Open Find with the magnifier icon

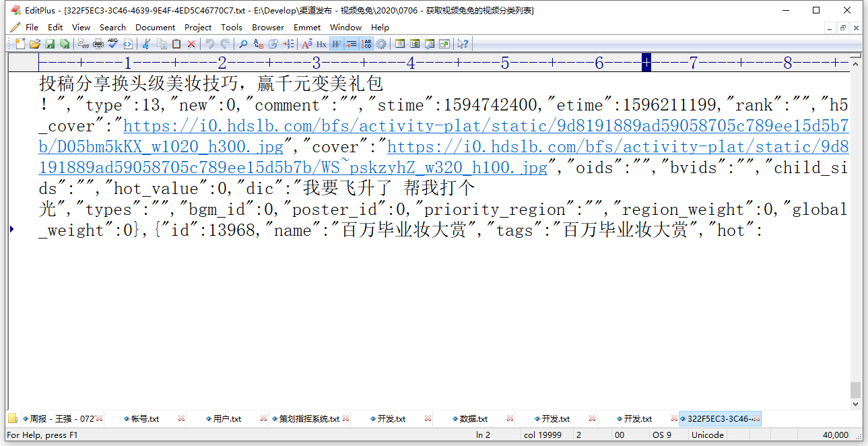pos(243,44)
